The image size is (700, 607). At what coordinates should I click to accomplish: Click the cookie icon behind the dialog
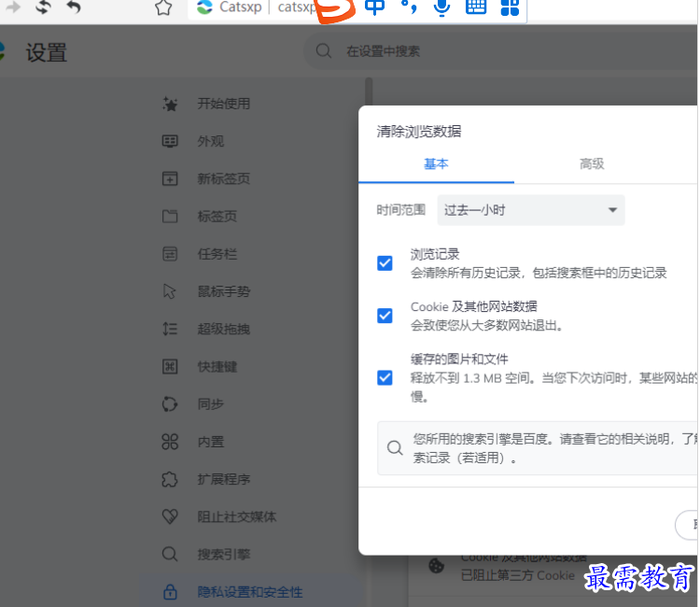(x=436, y=566)
